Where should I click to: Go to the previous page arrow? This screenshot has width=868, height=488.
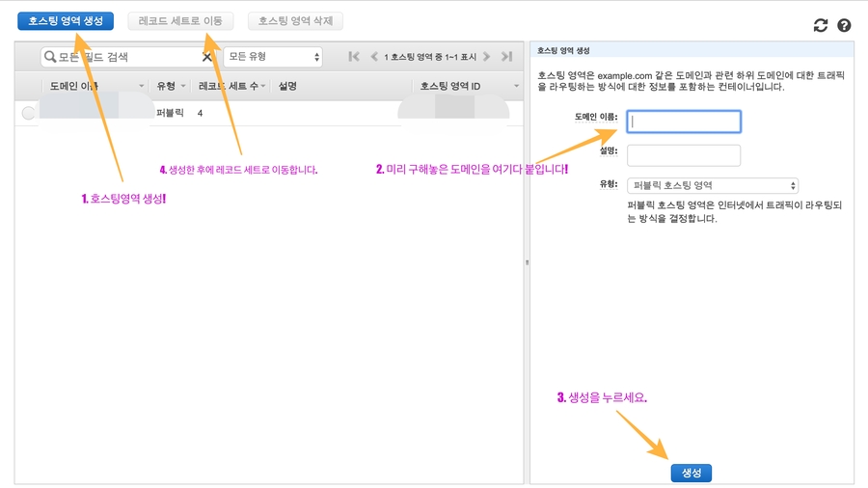[374, 57]
